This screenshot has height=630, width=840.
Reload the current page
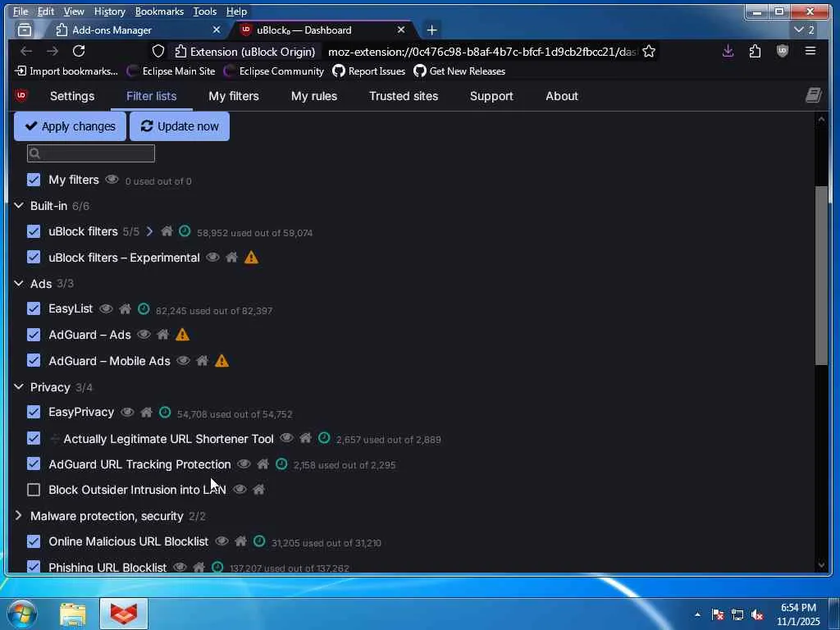point(79,51)
